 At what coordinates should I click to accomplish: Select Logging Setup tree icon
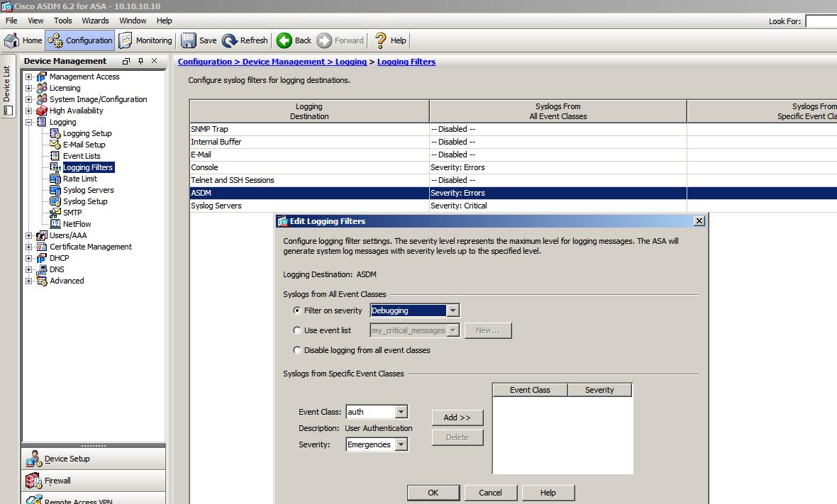point(55,133)
